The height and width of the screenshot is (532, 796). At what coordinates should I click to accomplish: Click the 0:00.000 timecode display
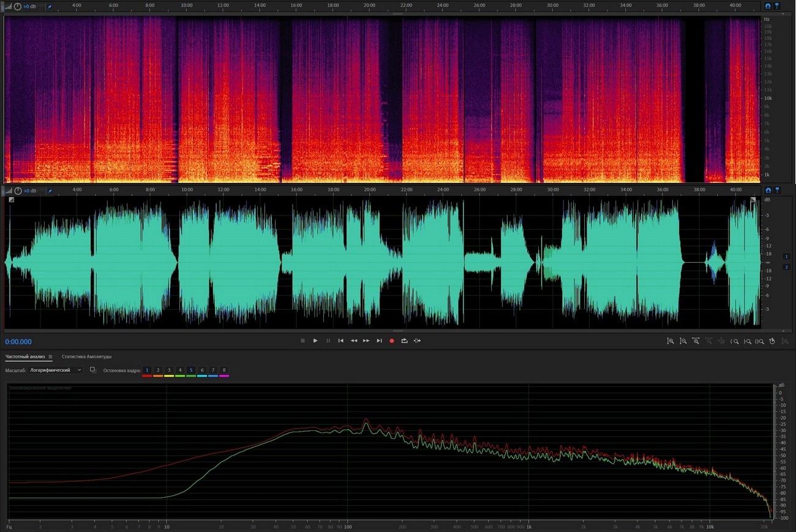(x=18, y=342)
